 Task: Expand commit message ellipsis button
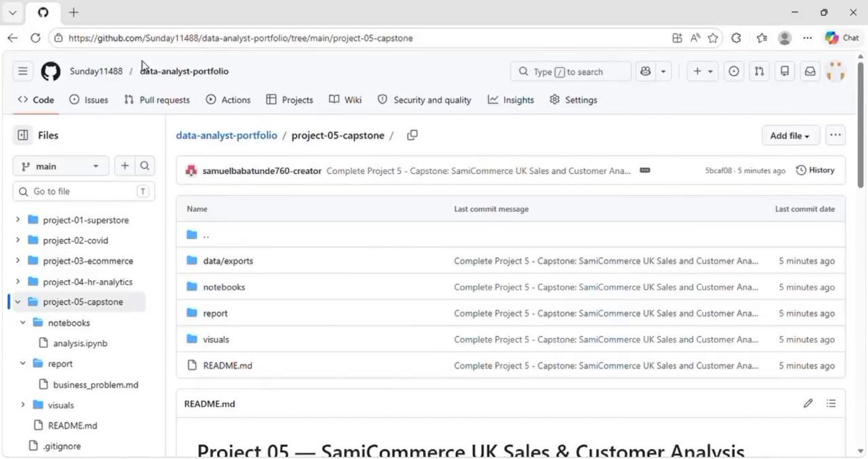tap(644, 170)
